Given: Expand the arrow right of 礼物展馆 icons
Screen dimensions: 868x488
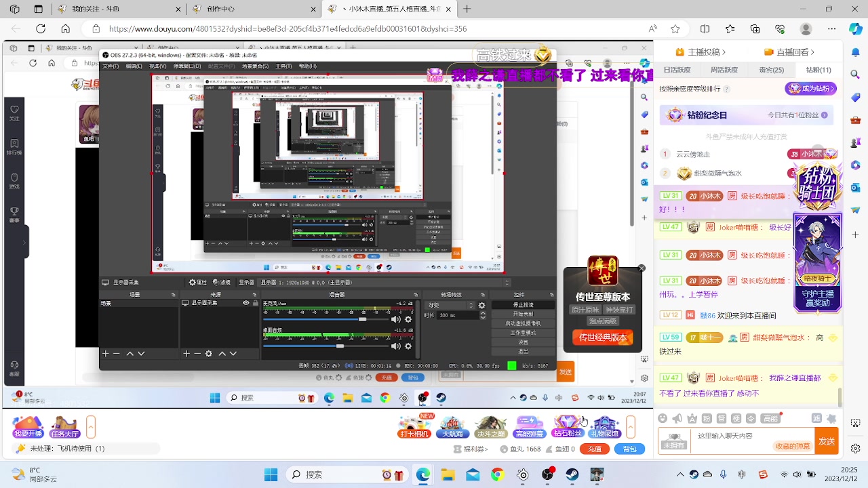Looking at the screenshot, I should (x=631, y=427).
